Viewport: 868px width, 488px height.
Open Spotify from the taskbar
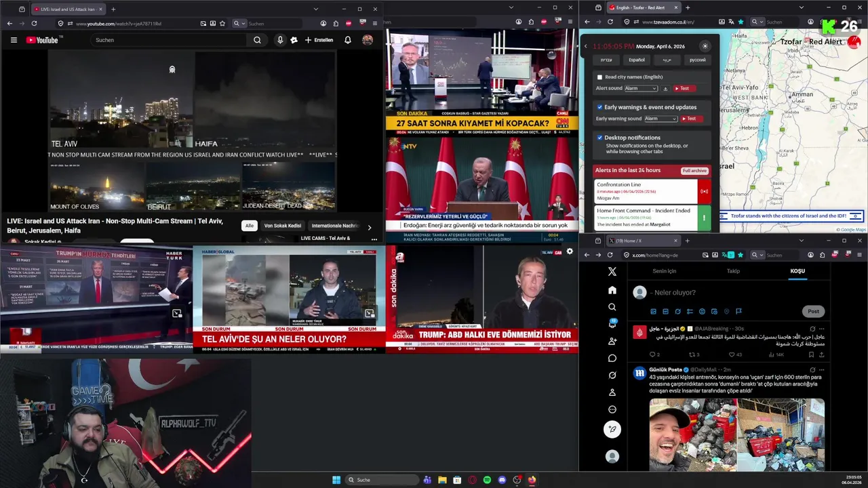click(487, 480)
